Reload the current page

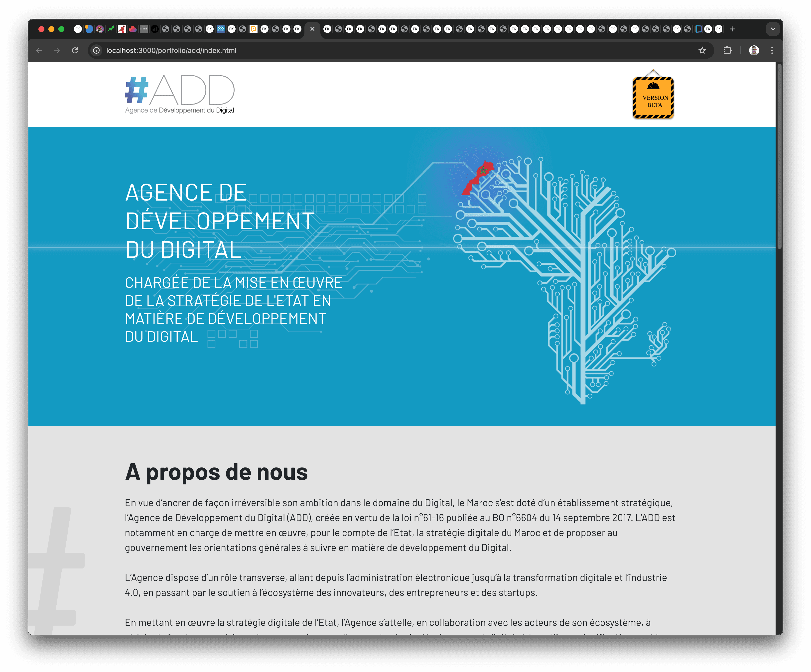(x=75, y=51)
